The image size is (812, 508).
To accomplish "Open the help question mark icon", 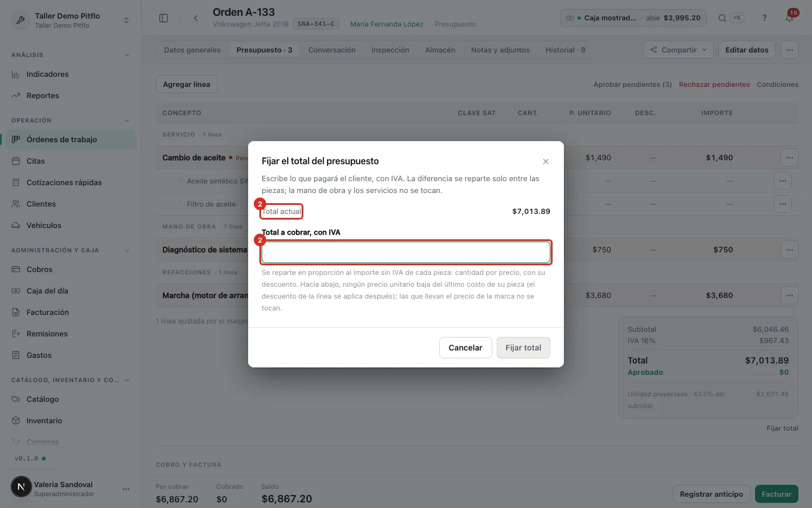I will point(765,18).
